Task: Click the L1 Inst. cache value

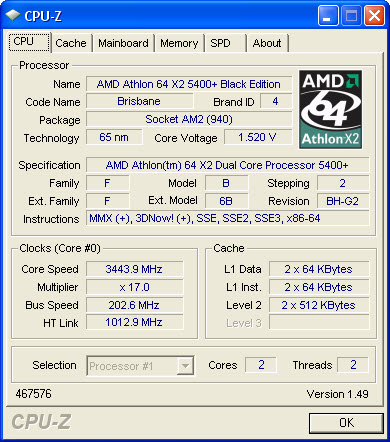Action: (319, 287)
